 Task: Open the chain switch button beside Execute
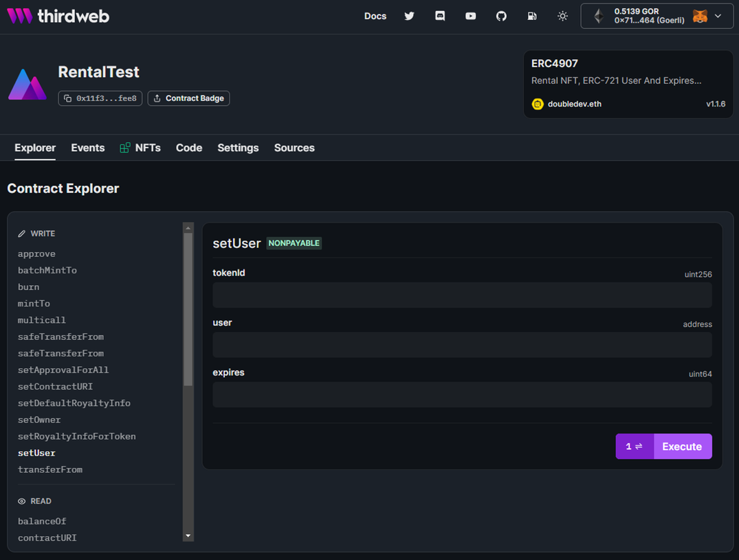coord(634,447)
